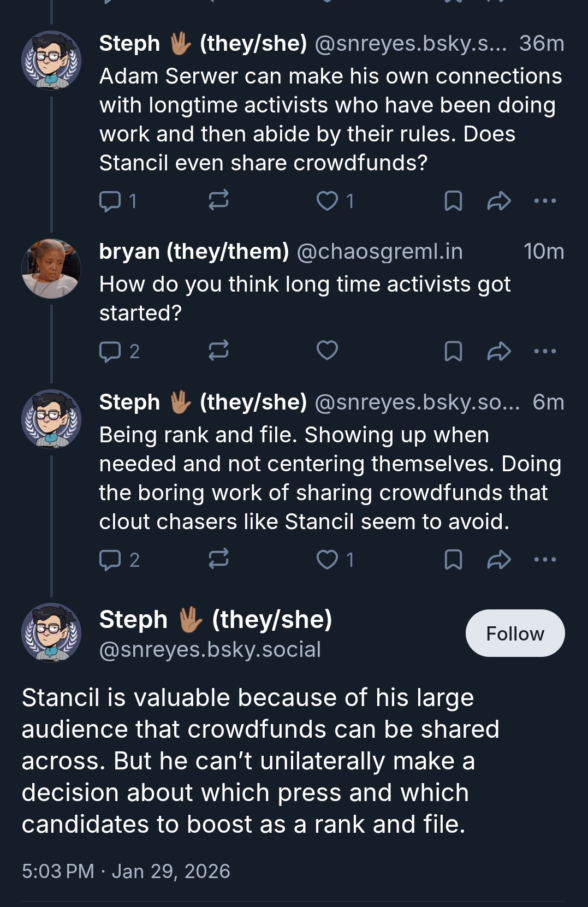Repost Steph's Adam Serwer post
This screenshot has height=907, width=588.
coord(218,200)
